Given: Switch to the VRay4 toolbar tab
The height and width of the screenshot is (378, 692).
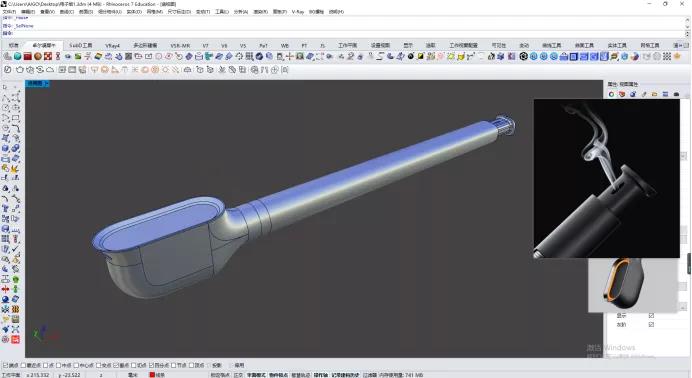Looking at the screenshot, I should [113, 45].
